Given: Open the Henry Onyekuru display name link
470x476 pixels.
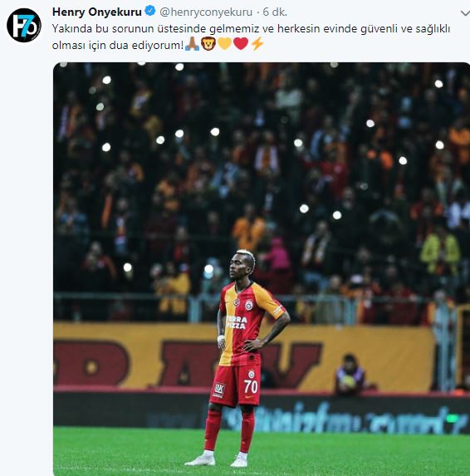Looking at the screenshot, I should pos(97,12).
